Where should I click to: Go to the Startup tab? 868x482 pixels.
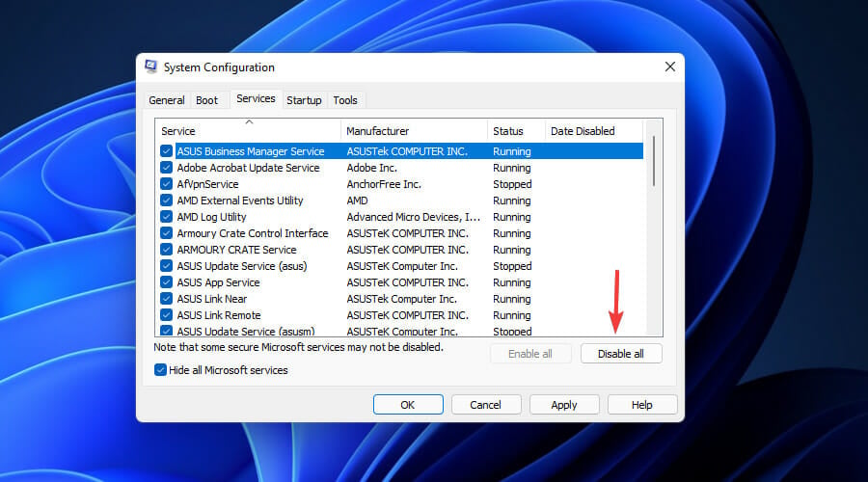304,100
